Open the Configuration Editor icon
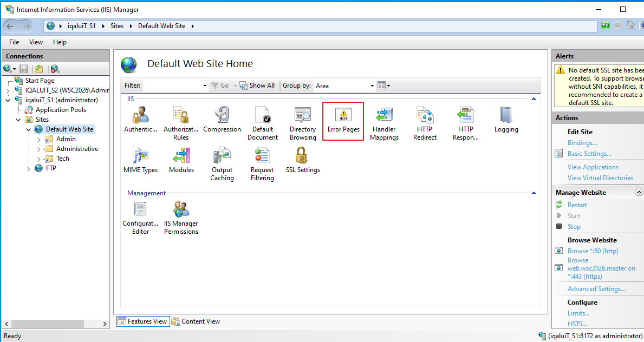Viewport: 644px width, 342px height. (140, 218)
